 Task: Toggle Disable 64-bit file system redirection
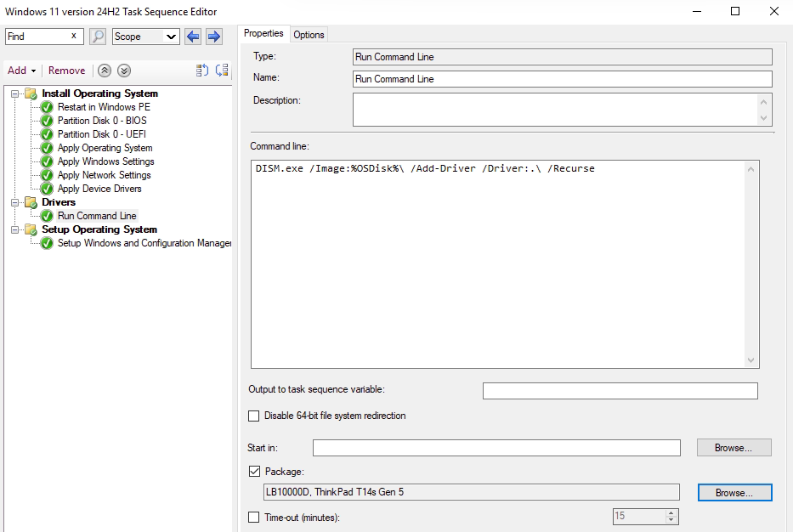[254, 416]
